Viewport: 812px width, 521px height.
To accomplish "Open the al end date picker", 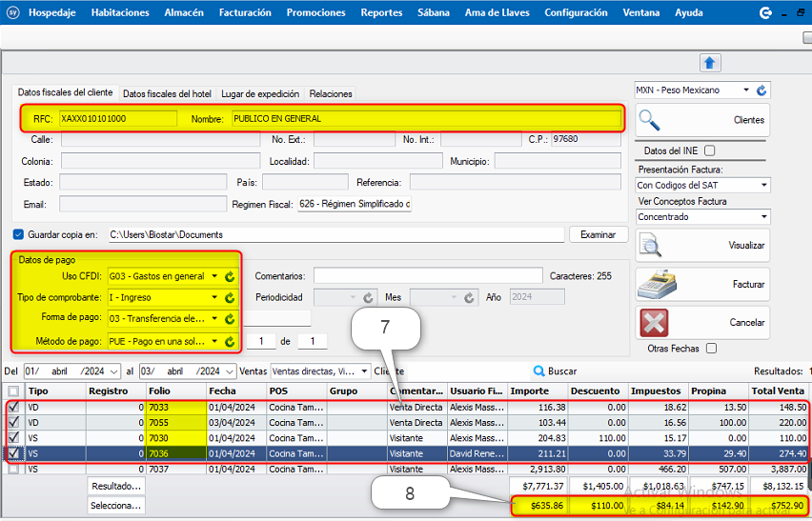I will tap(231, 371).
